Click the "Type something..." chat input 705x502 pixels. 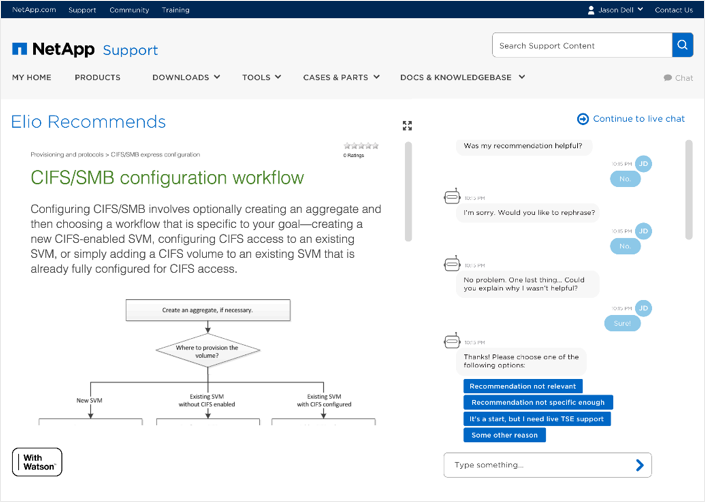pyautogui.click(x=547, y=465)
